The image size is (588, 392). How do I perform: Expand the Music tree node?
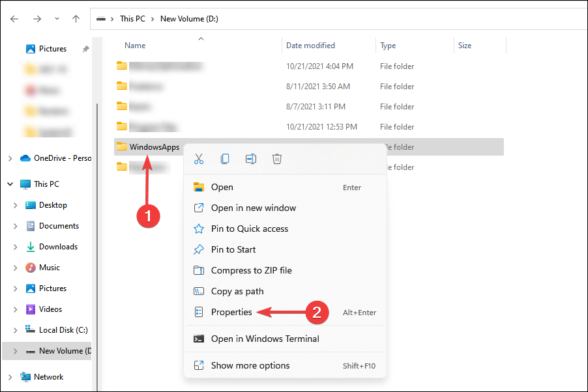pos(15,268)
